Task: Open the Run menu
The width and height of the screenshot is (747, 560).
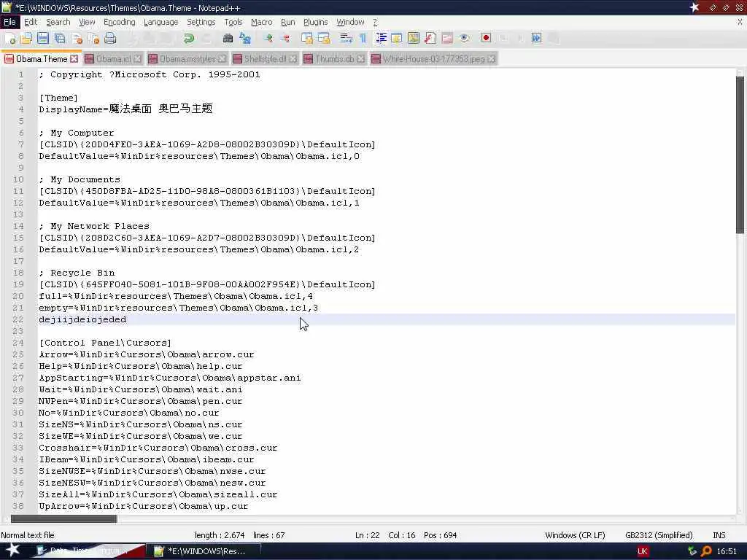Action: (287, 23)
